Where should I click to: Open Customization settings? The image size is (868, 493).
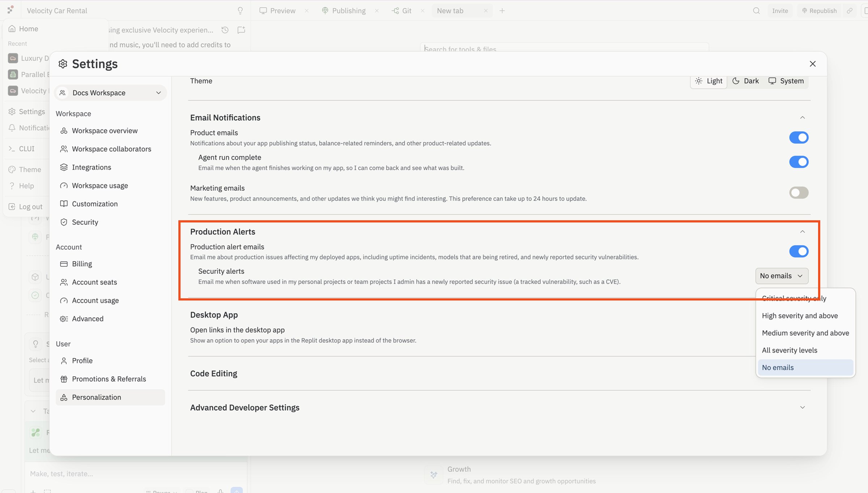pos(95,204)
